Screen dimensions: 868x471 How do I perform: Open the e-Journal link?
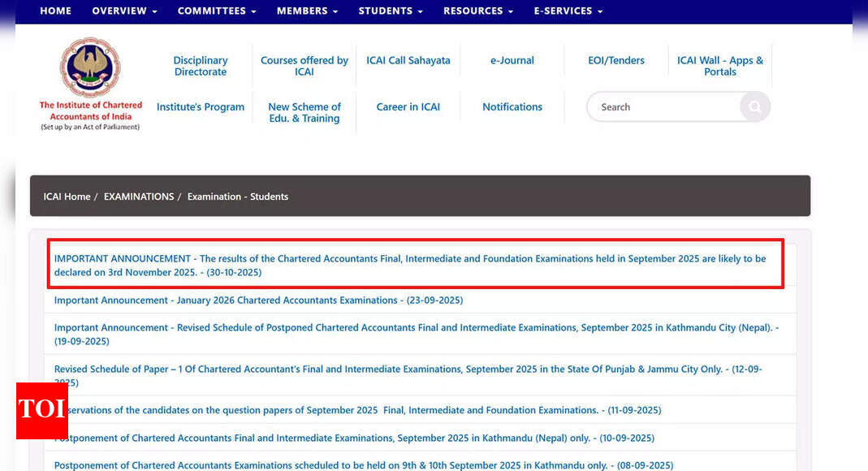[512, 60]
